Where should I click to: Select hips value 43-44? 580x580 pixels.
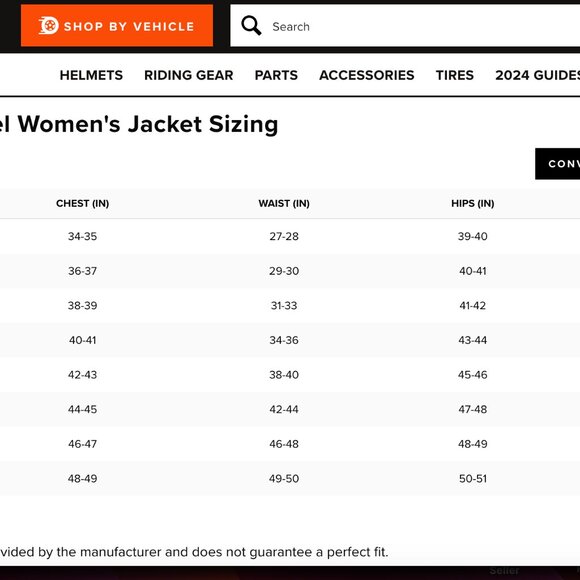click(473, 340)
